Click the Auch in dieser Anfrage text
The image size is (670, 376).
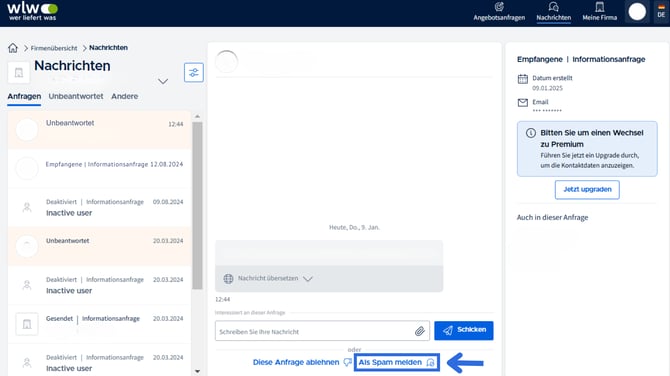pyautogui.click(x=552, y=217)
